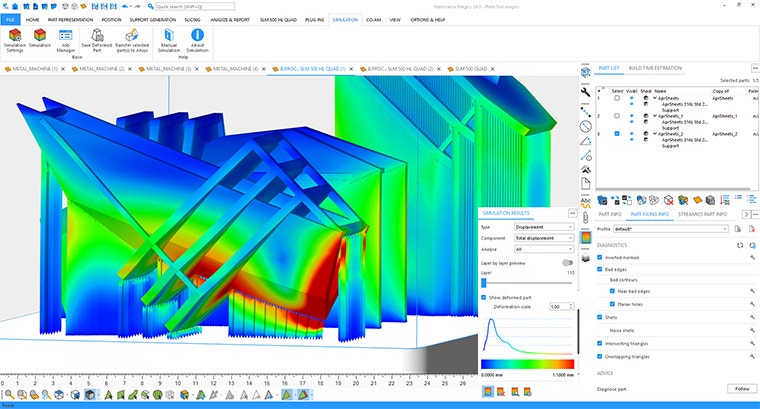This screenshot has height=409, width=760.
Task: Open simulation results color map side icon
Action: pos(586,237)
